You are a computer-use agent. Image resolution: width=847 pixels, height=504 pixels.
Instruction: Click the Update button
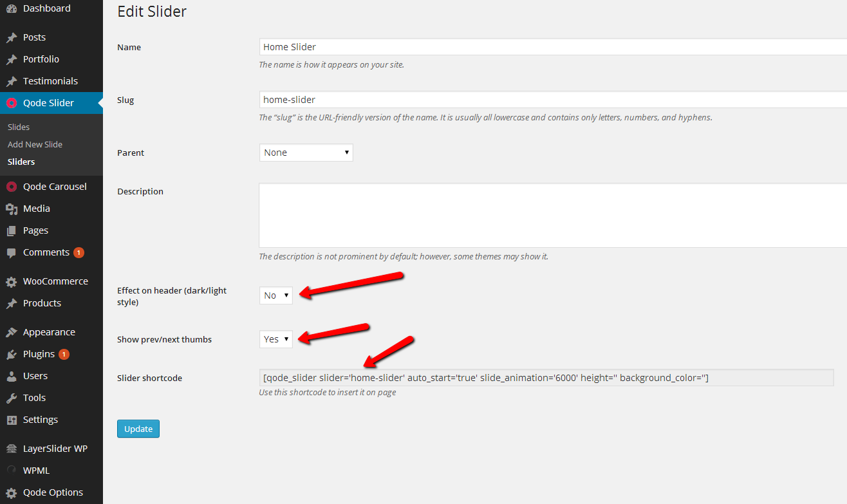(x=138, y=429)
